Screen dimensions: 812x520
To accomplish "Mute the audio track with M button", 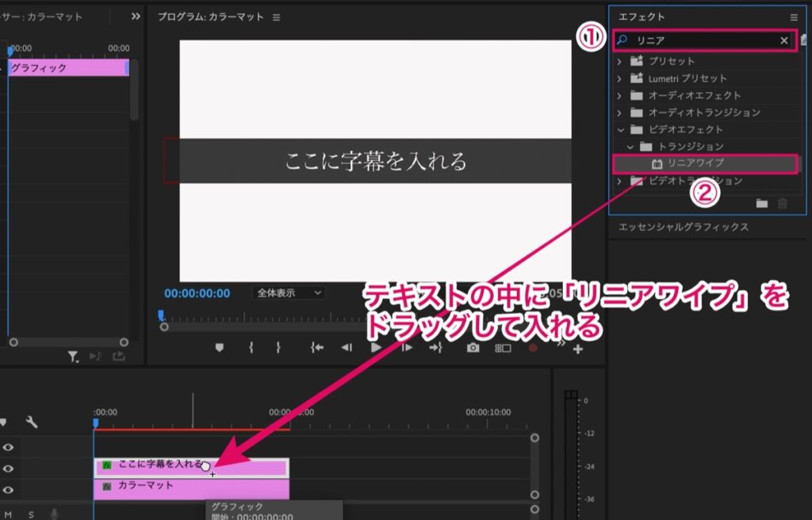I will pos(8,514).
